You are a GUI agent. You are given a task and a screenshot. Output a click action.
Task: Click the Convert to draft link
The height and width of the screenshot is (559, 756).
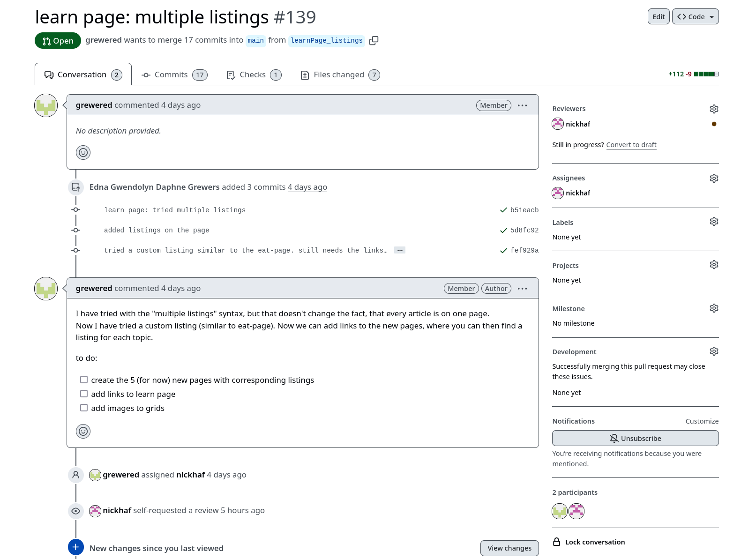(x=631, y=145)
